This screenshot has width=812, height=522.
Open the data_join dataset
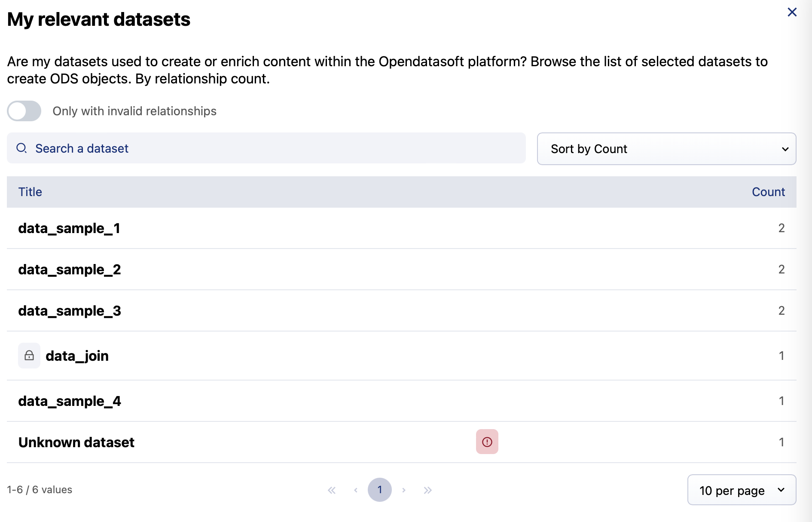[77, 356]
